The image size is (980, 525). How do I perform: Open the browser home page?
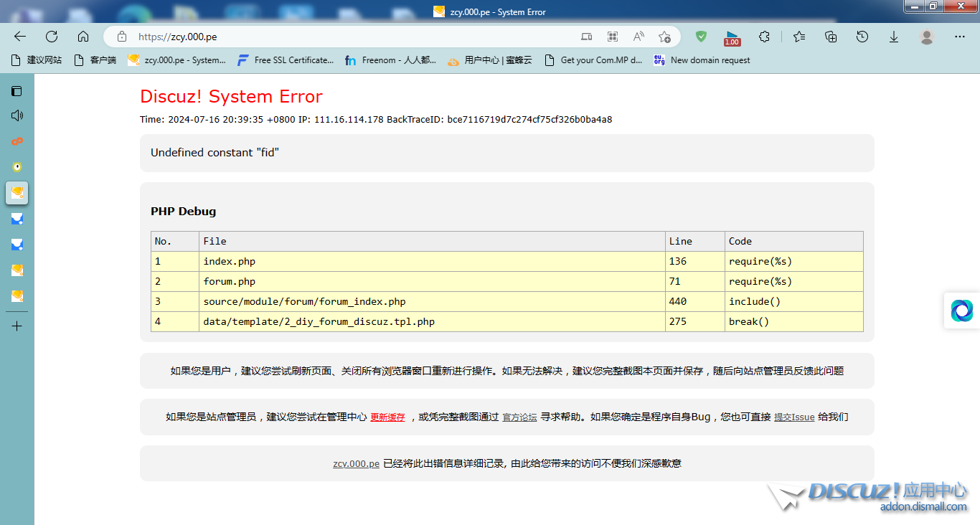pyautogui.click(x=83, y=37)
